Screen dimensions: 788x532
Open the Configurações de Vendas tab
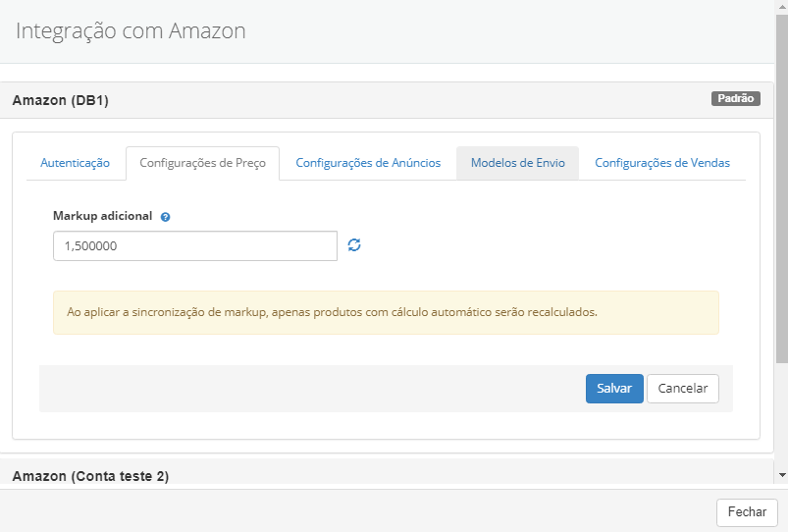click(x=662, y=163)
